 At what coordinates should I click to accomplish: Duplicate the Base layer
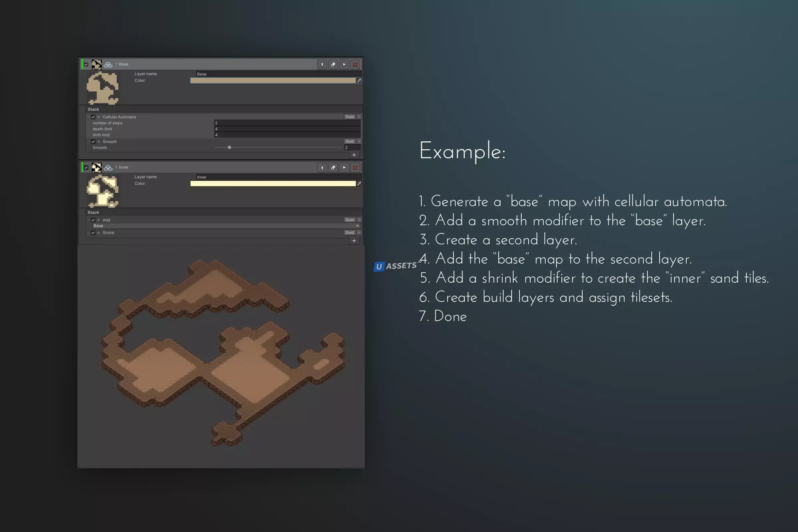tap(333, 65)
